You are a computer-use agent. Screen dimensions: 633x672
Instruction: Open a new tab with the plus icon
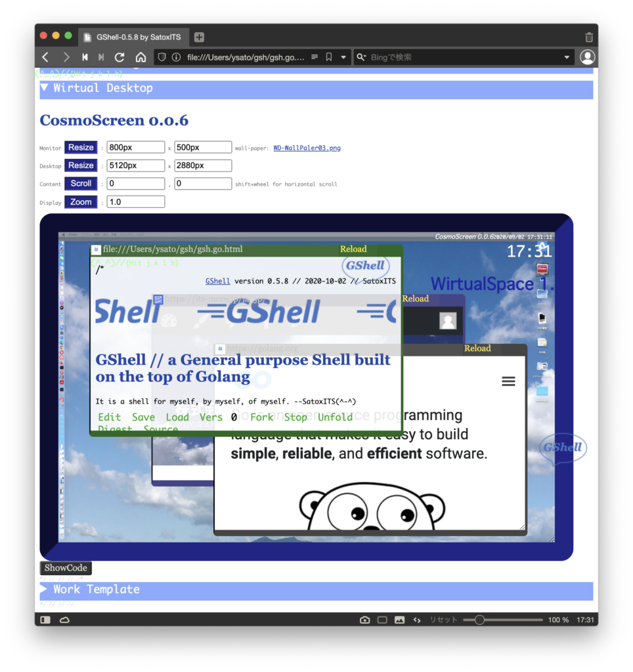(199, 37)
